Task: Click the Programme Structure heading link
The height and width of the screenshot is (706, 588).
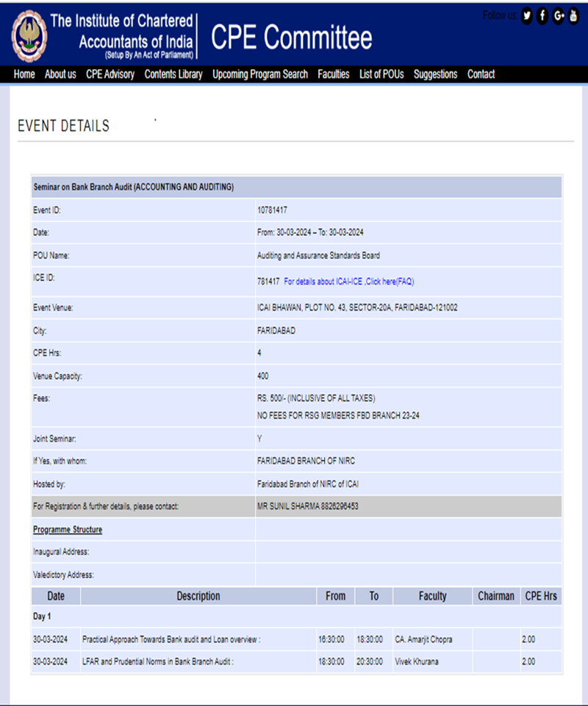Action: click(68, 529)
